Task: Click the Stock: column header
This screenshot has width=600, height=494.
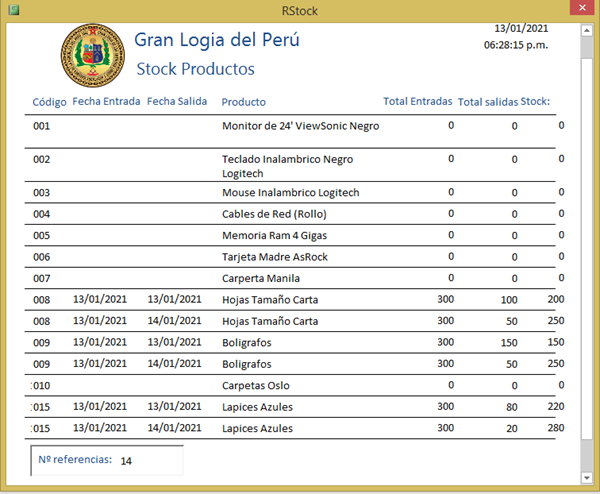Action: (x=535, y=101)
